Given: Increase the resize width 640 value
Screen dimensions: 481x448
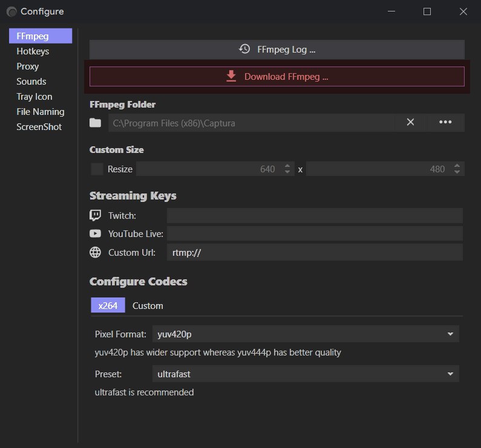Looking at the screenshot, I should point(287,166).
